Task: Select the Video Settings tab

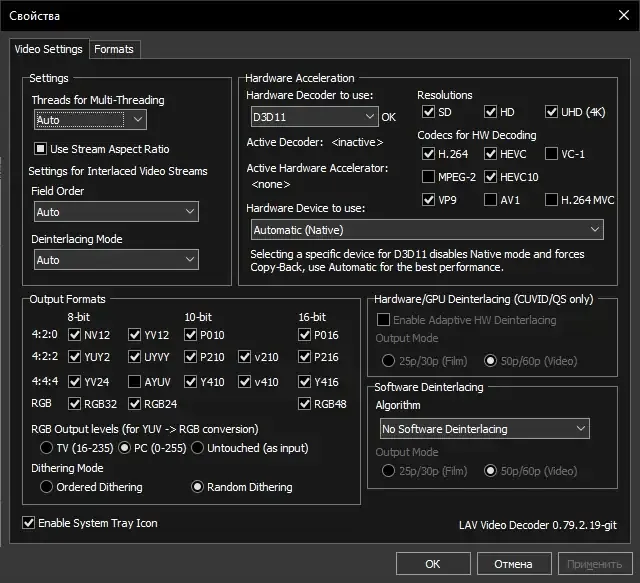Action: [48, 49]
